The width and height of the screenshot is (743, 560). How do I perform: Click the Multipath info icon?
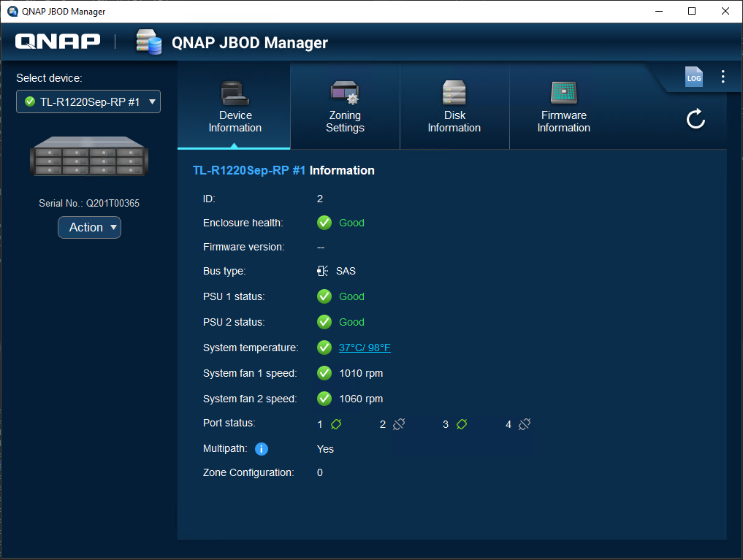[x=262, y=449]
